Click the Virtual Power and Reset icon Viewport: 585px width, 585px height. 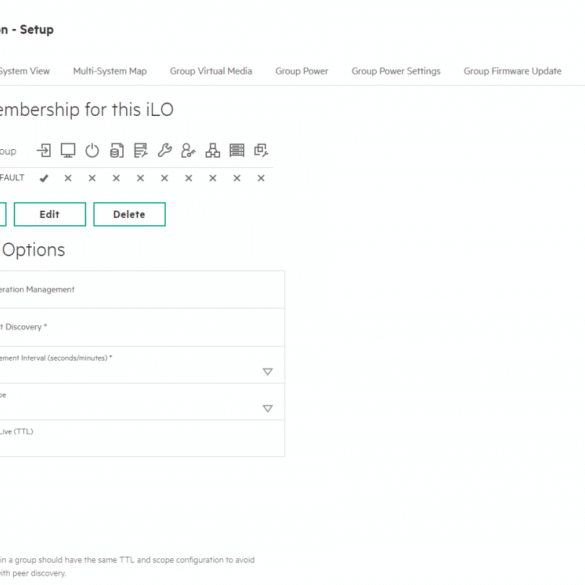pyautogui.click(x=92, y=151)
